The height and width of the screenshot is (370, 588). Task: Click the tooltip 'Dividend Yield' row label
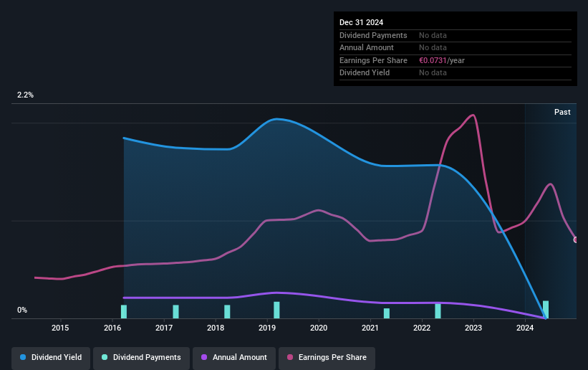pyautogui.click(x=365, y=73)
